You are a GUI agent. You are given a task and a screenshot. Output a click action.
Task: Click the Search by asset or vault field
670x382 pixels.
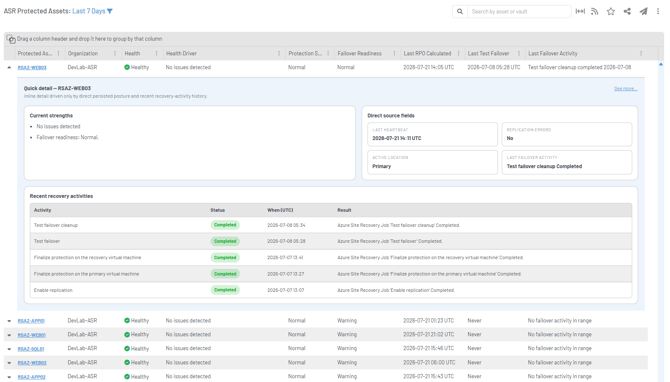(x=519, y=12)
